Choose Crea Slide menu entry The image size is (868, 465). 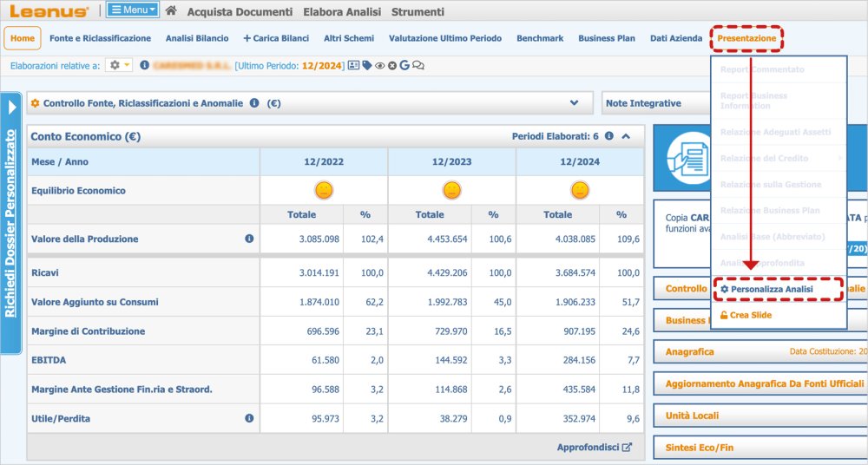[x=746, y=315]
